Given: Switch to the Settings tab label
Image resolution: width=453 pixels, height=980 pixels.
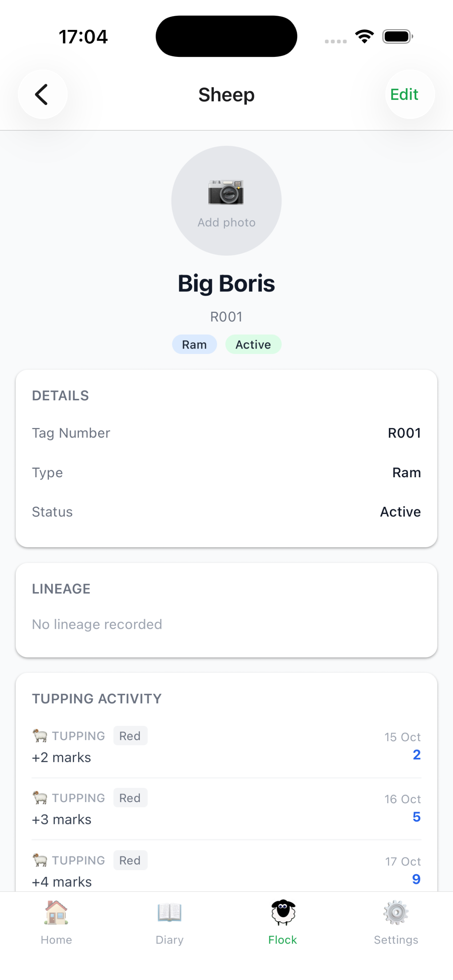Looking at the screenshot, I should 396,940.
